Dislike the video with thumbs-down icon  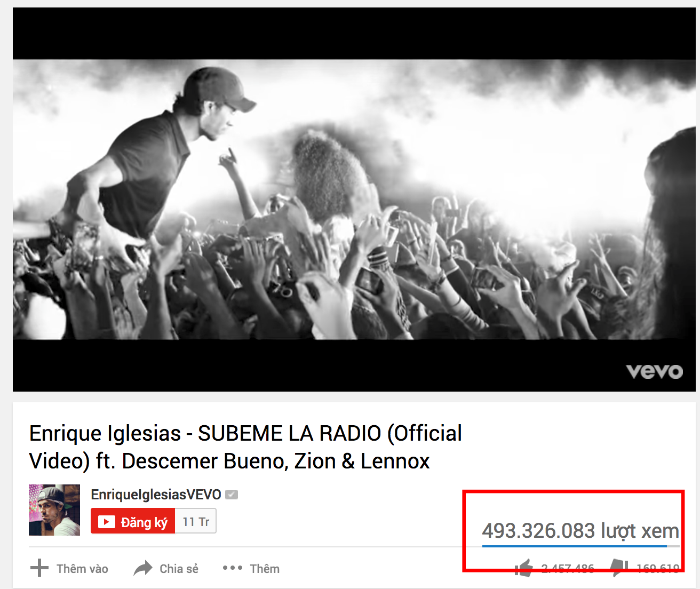click(x=619, y=568)
